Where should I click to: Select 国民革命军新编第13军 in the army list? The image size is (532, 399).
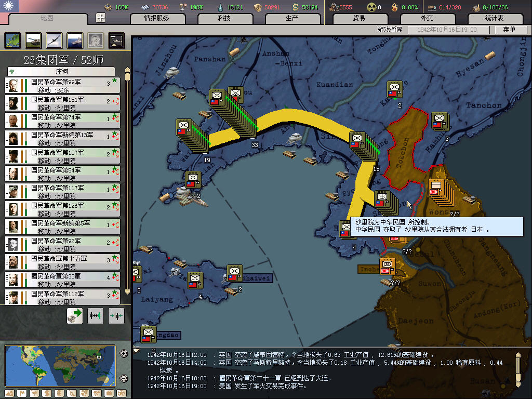click(62, 138)
